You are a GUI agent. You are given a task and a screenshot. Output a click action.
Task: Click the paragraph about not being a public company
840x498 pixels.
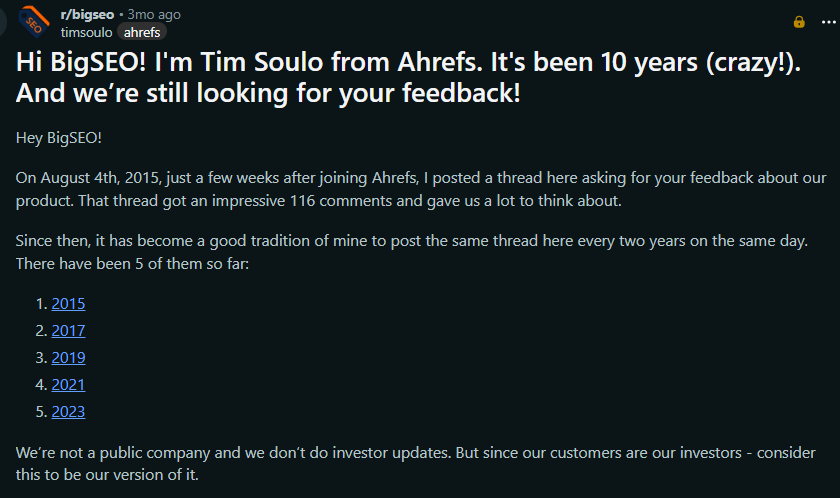pos(400,462)
